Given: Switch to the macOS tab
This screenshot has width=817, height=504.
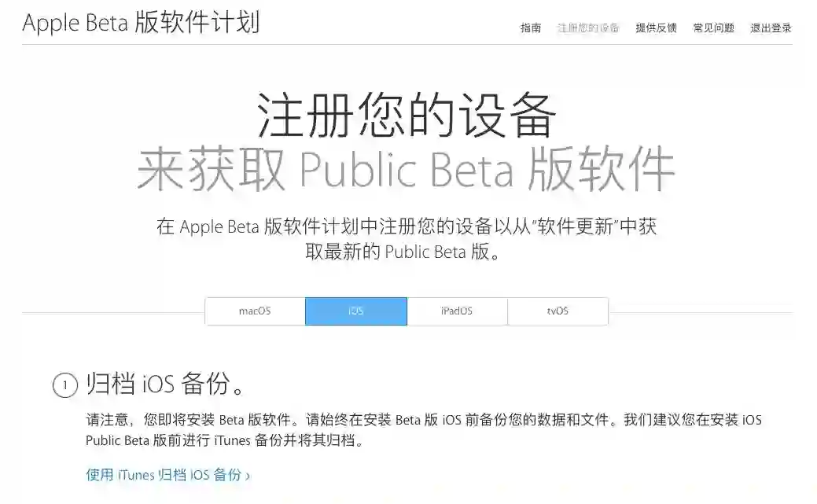Looking at the screenshot, I should click(x=255, y=311).
